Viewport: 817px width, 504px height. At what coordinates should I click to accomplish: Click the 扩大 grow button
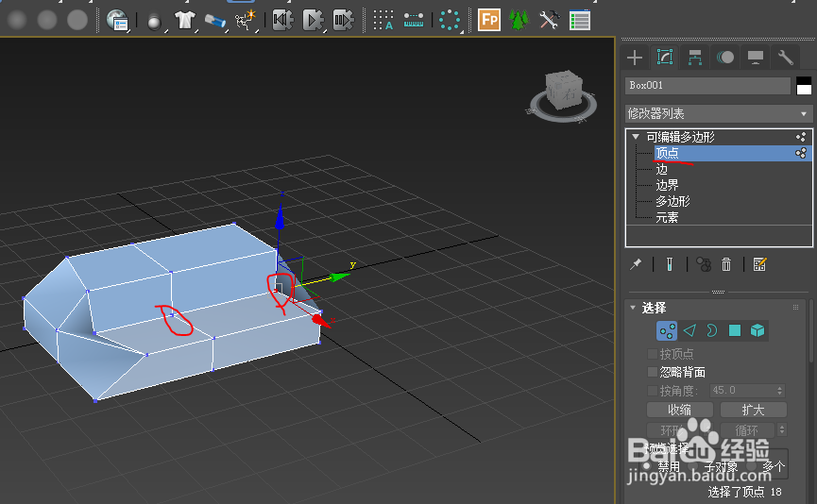point(753,411)
